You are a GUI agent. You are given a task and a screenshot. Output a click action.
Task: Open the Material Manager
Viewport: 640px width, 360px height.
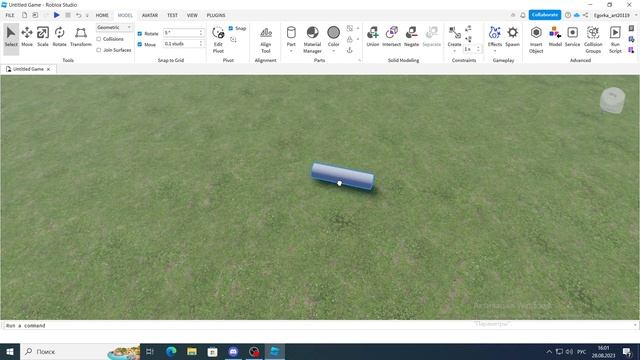[312, 40]
